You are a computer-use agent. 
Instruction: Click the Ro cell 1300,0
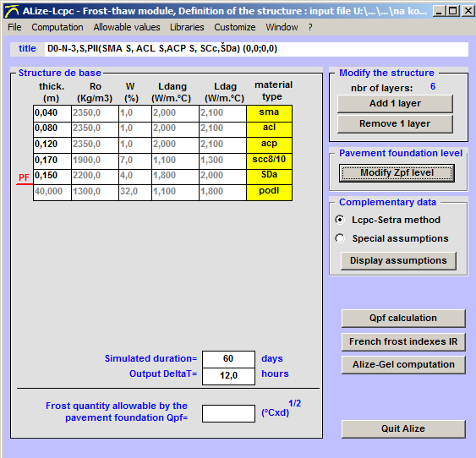pos(95,193)
